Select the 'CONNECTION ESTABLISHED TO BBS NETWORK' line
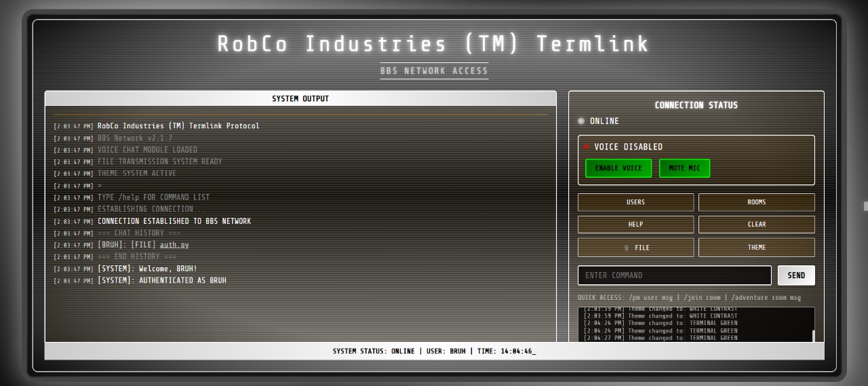This screenshot has width=868, height=386. pos(174,221)
